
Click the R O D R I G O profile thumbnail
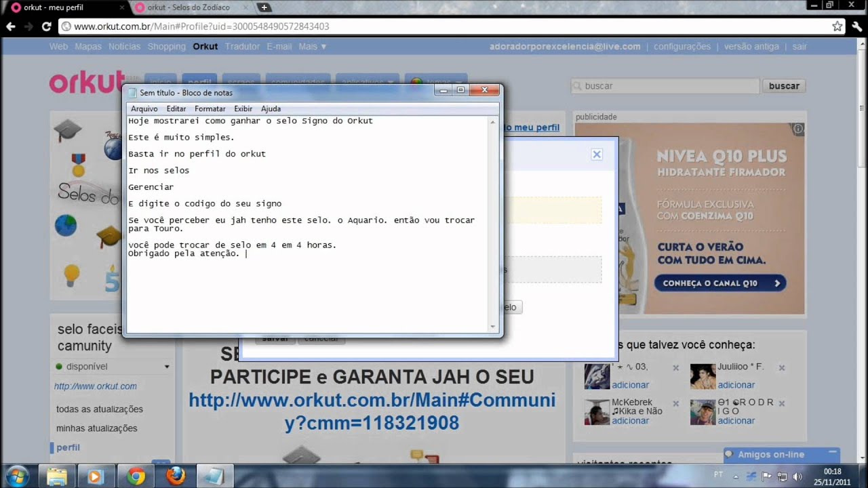coord(703,412)
